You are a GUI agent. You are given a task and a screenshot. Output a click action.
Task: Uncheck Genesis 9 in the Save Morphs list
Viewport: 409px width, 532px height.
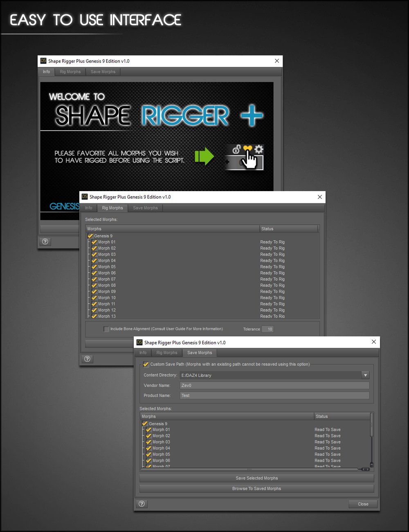(x=146, y=424)
